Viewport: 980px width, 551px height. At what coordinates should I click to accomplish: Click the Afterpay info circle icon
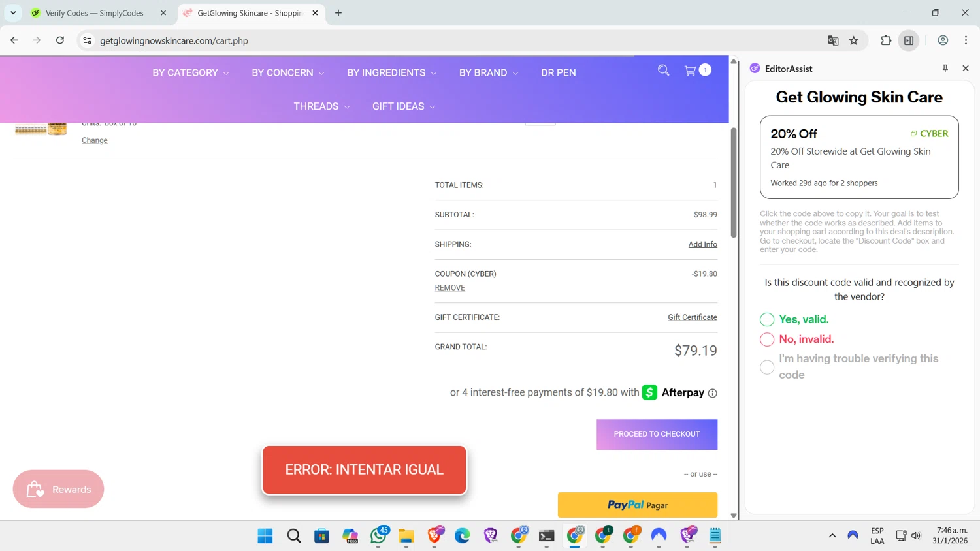click(713, 393)
